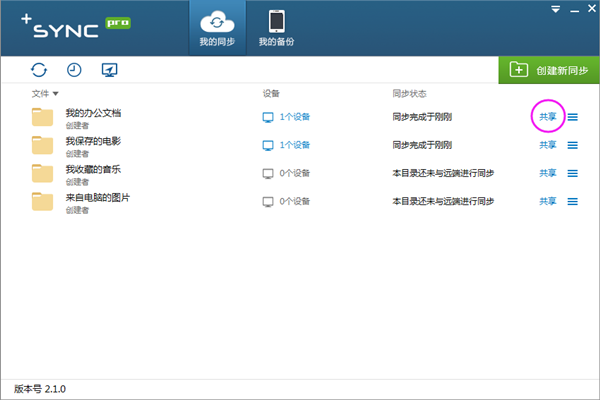
Task: Open hamburger menu for 我收藏的音乐
Action: [x=573, y=173]
